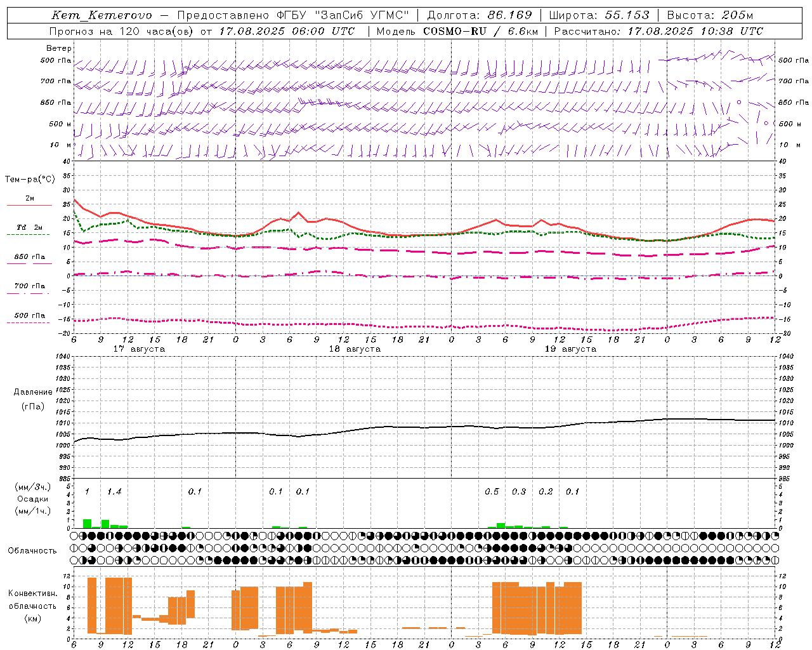812x650 pixels.
Task: Click the Ветер wind panel label
Action: tap(59, 48)
